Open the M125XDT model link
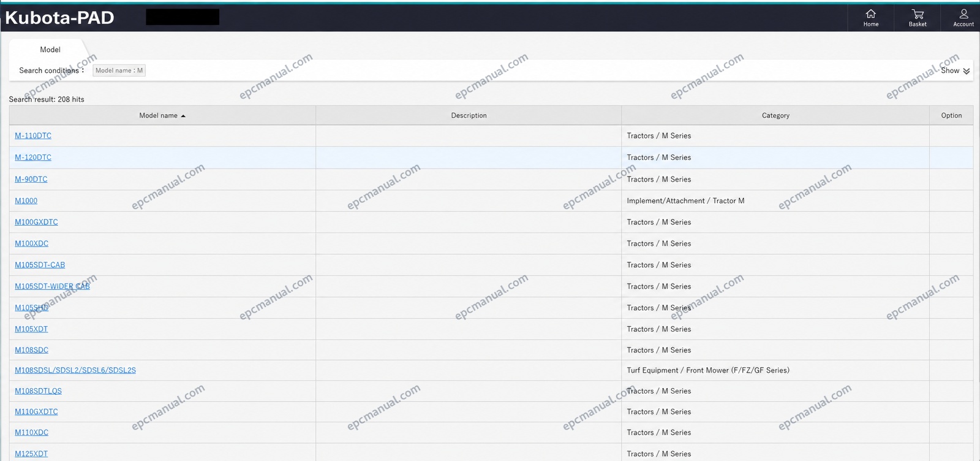The height and width of the screenshot is (461, 980). pyautogui.click(x=31, y=454)
